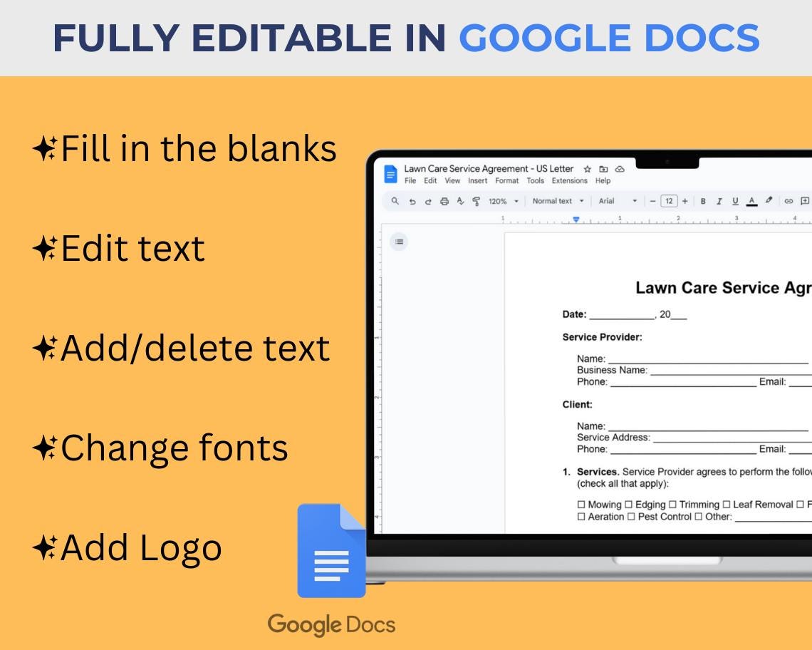Increase font size with the plus button
Image resolution: width=812 pixels, height=650 pixels.
click(x=685, y=201)
